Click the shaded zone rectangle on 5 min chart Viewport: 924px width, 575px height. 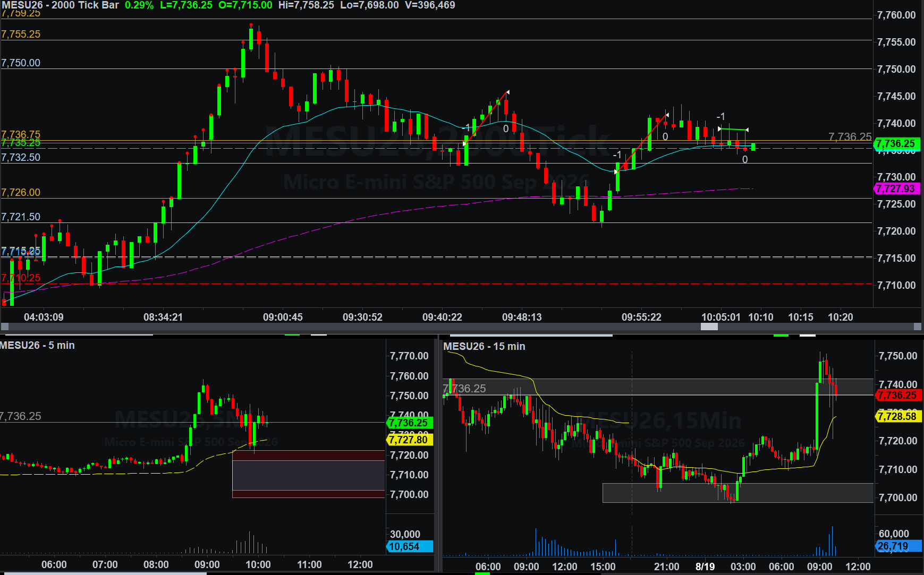[308, 474]
